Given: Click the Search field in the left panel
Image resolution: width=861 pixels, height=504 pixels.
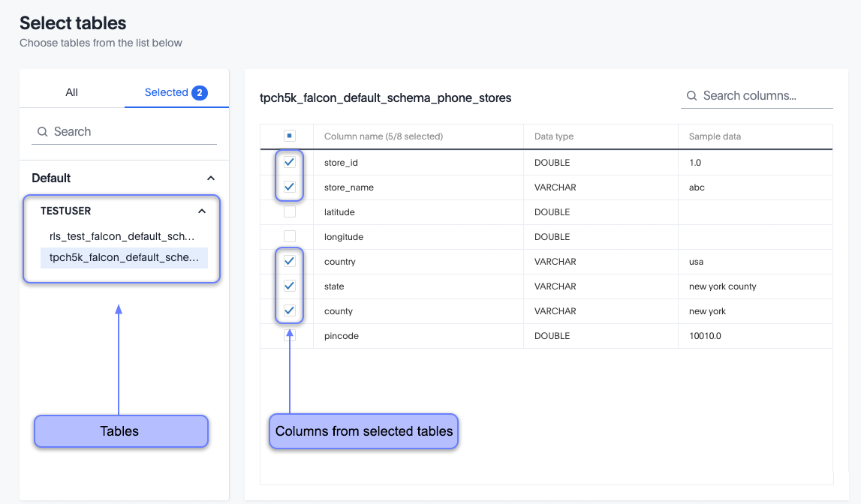Looking at the screenshot, I should pos(124,131).
